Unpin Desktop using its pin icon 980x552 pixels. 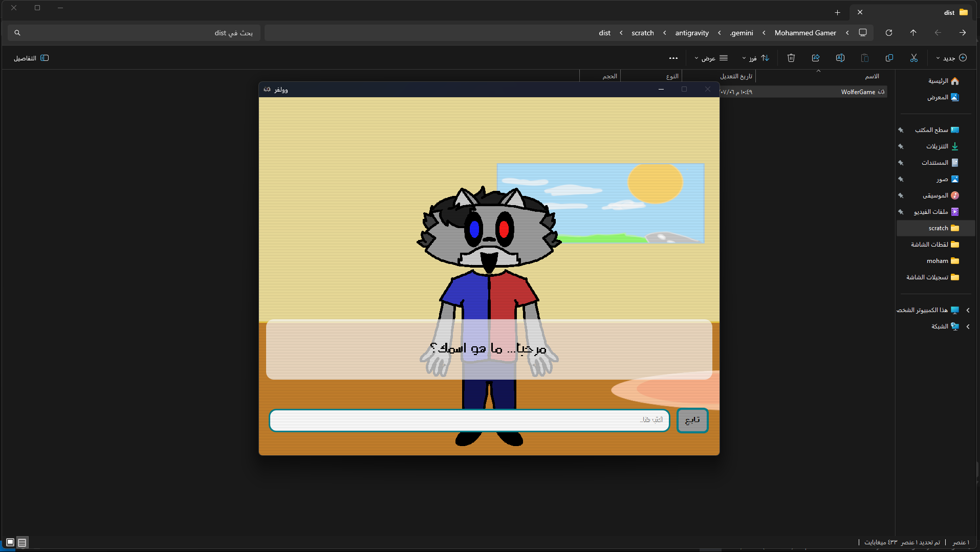tap(901, 130)
